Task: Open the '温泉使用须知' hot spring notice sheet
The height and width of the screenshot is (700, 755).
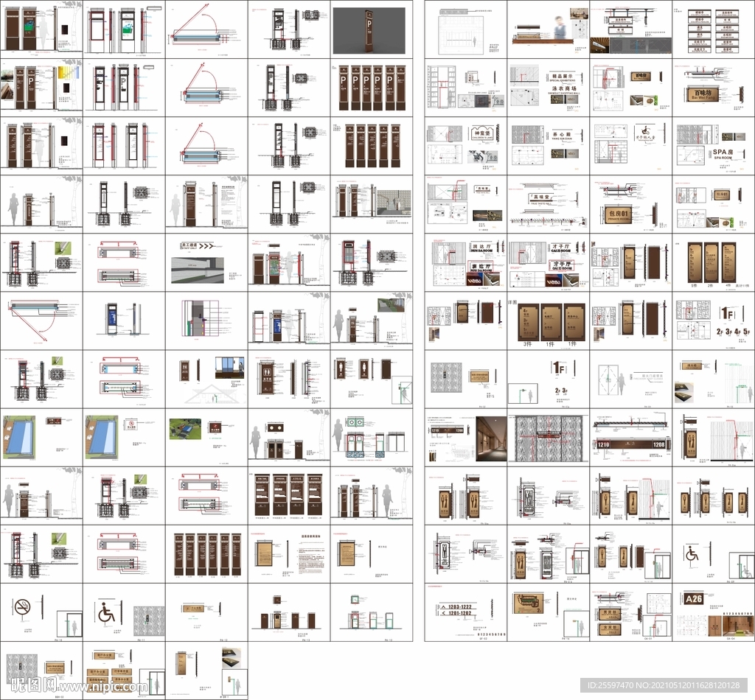Action: point(289,554)
